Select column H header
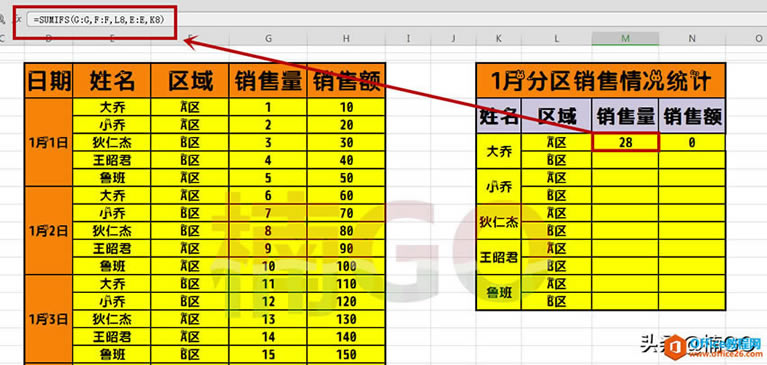The width and height of the screenshot is (767, 365). tap(346, 38)
